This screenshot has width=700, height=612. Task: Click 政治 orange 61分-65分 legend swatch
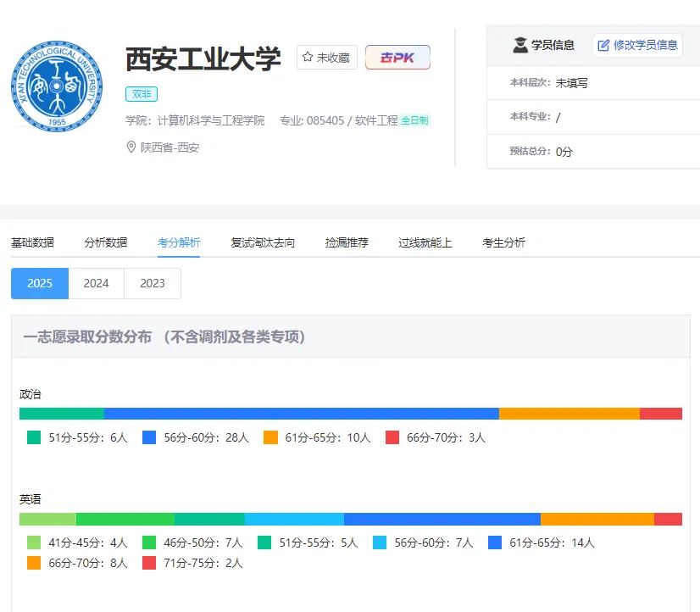(270, 437)
